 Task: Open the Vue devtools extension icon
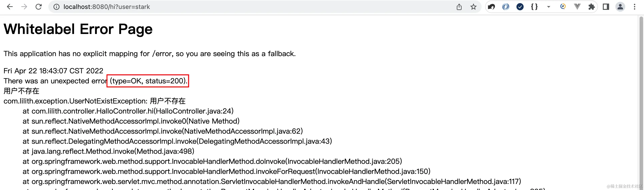coord(577,7)
